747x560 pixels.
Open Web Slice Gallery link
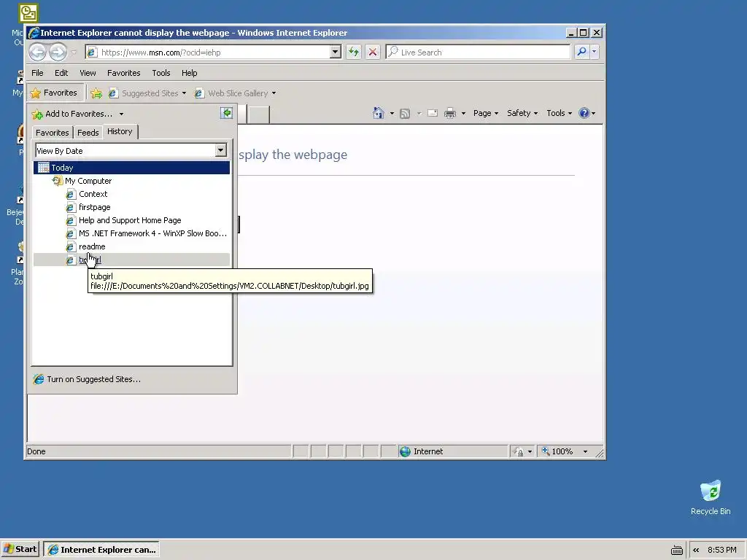tap(238, 93)
